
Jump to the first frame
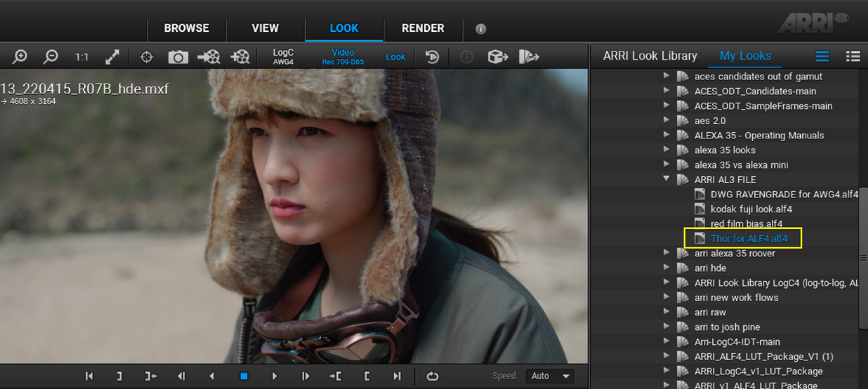click(x=89, y=376)
